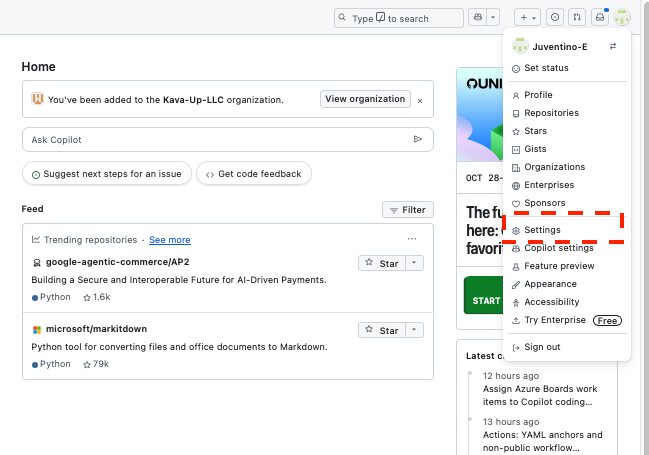649x455 pixels.
Task: Open the See more trending link
Action: [169, 240]
